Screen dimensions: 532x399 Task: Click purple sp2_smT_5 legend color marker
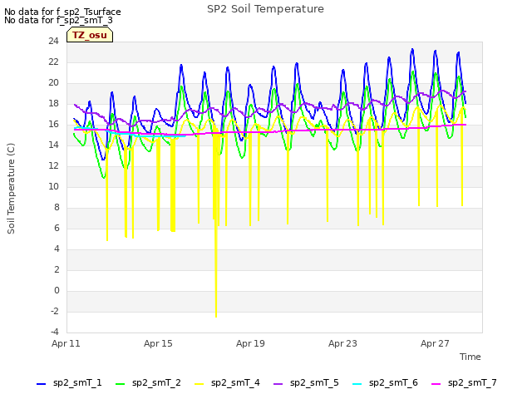[x=278, y=384]
